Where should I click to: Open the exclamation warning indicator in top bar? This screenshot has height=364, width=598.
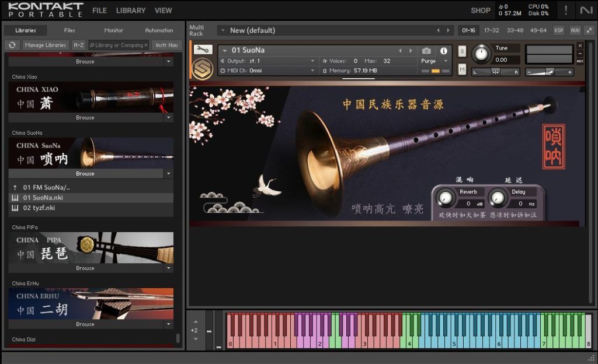coord(565,10)
